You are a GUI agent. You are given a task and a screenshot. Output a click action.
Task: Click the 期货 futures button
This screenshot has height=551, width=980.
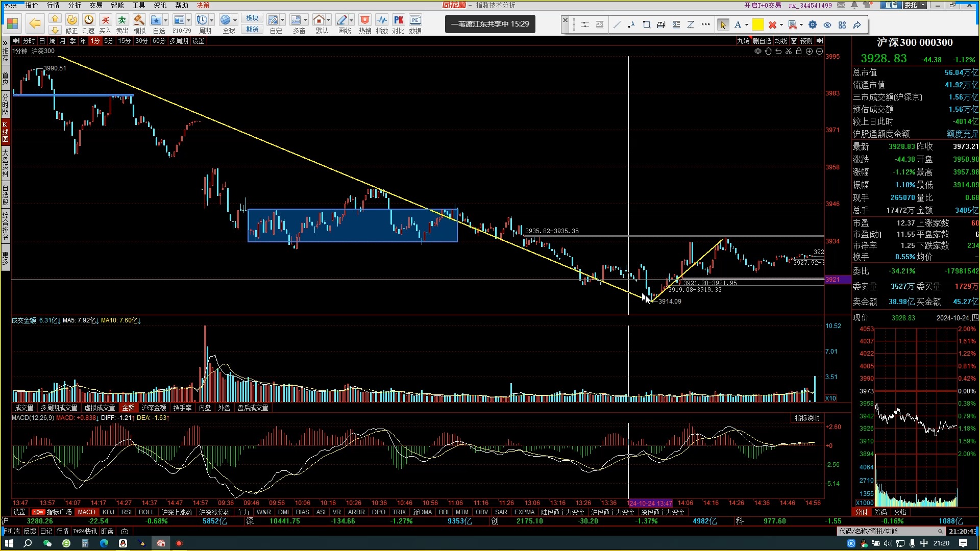(x=252, y=29)
